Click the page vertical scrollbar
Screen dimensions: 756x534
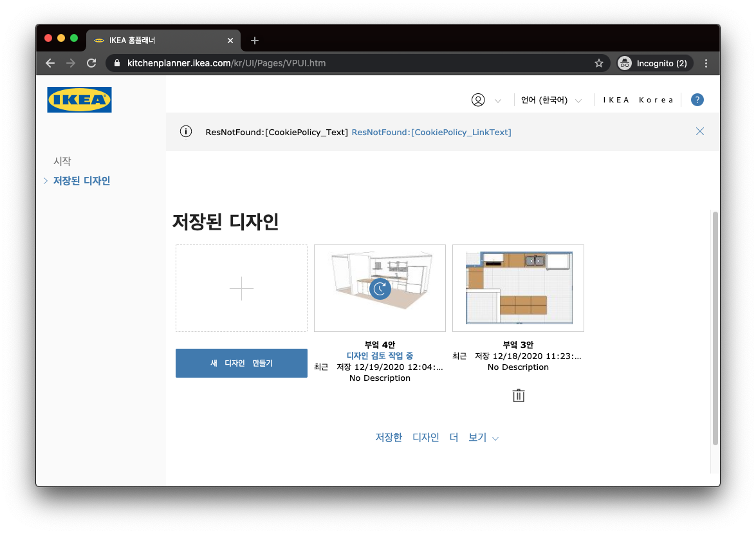715,327
